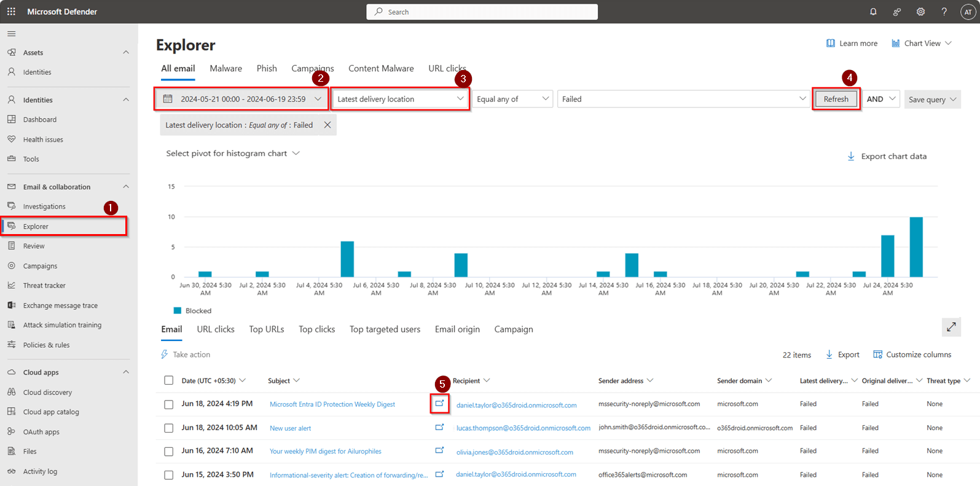Select the Jun 16, 2024 7:10 AM email checkbox

click(x=169, y=452)
